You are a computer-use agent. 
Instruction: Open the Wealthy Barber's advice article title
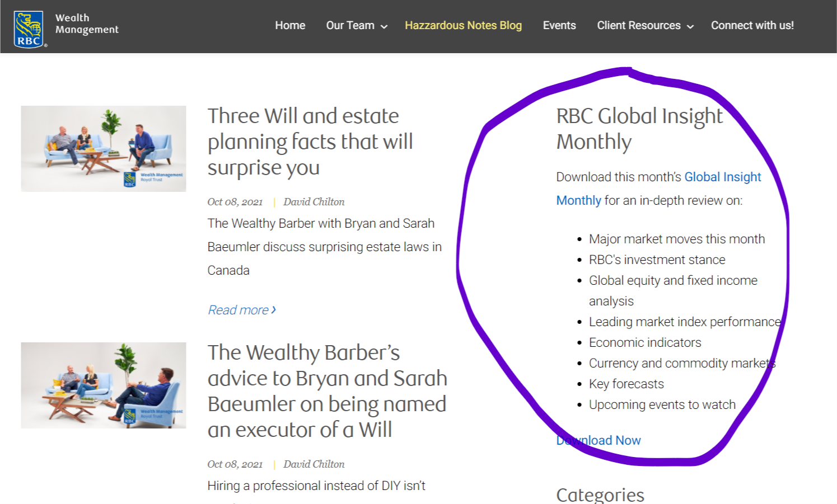[327, 391]
